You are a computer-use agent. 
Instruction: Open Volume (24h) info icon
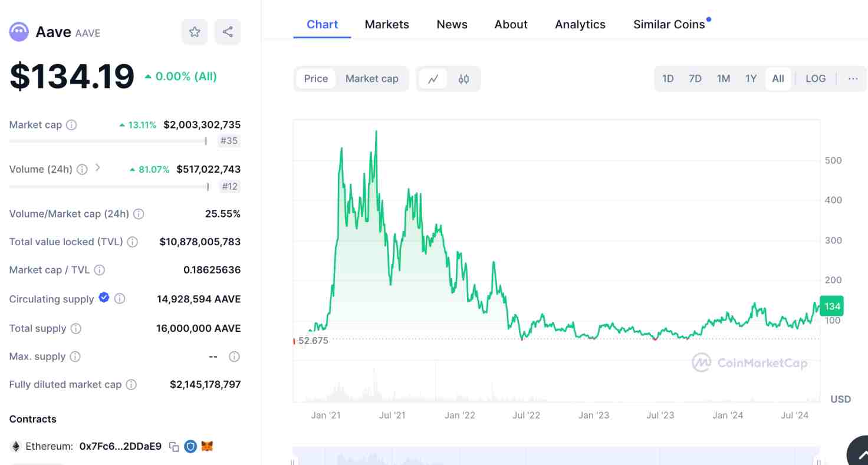82,169
